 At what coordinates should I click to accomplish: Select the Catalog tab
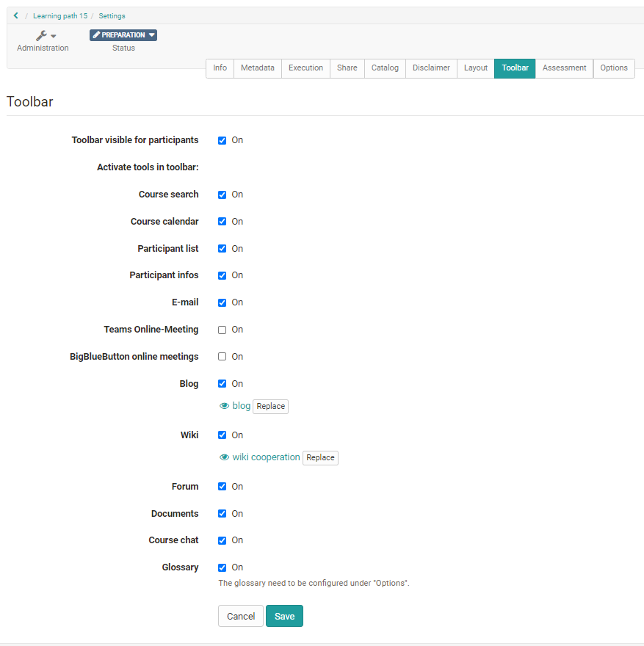[x=385, y=68]
